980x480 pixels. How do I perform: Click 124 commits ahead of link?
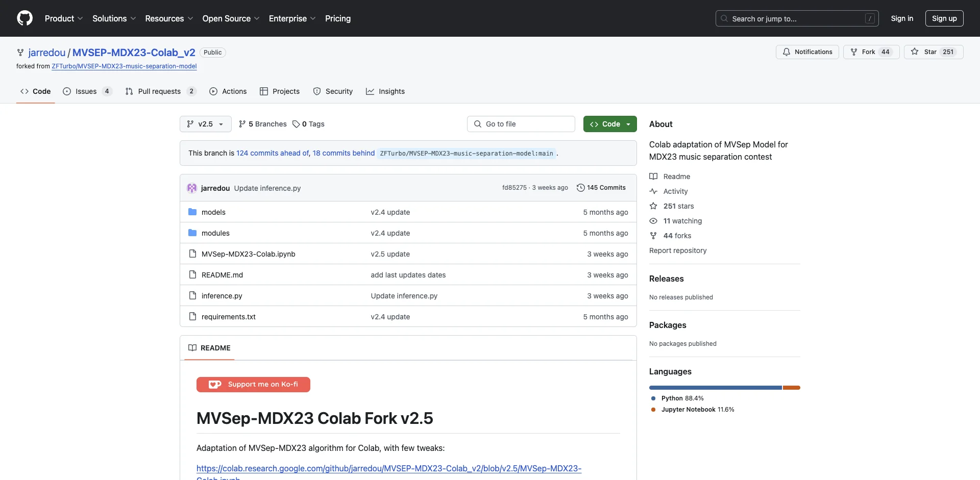coord(273,153)
